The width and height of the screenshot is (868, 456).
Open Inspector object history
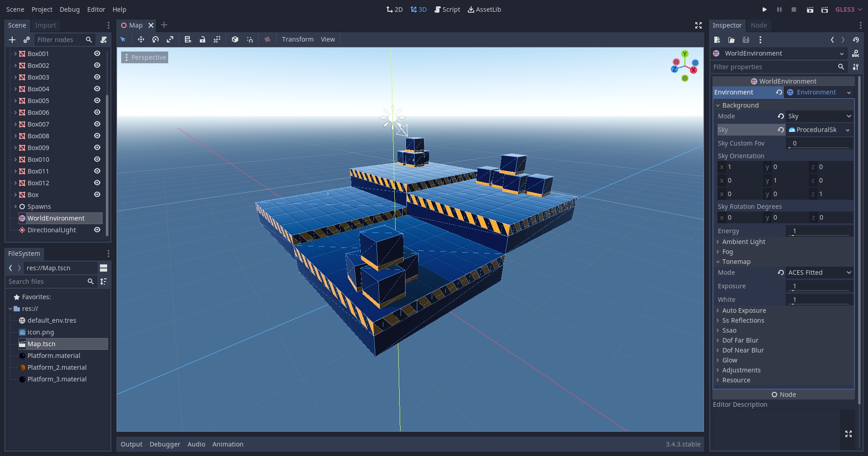[856, 40]
